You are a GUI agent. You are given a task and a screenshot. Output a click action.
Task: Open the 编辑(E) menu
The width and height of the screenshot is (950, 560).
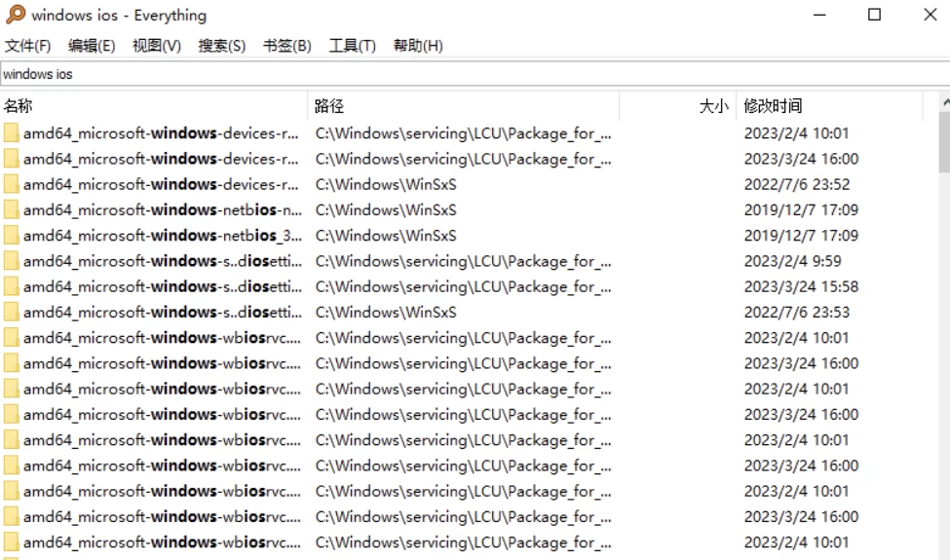(92, 46)
